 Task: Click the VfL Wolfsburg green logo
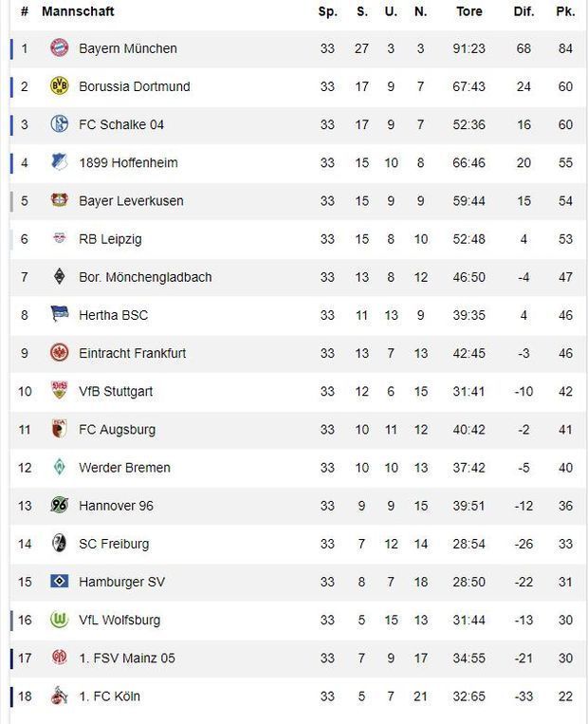pyautogui.click(x=59, y=620)
